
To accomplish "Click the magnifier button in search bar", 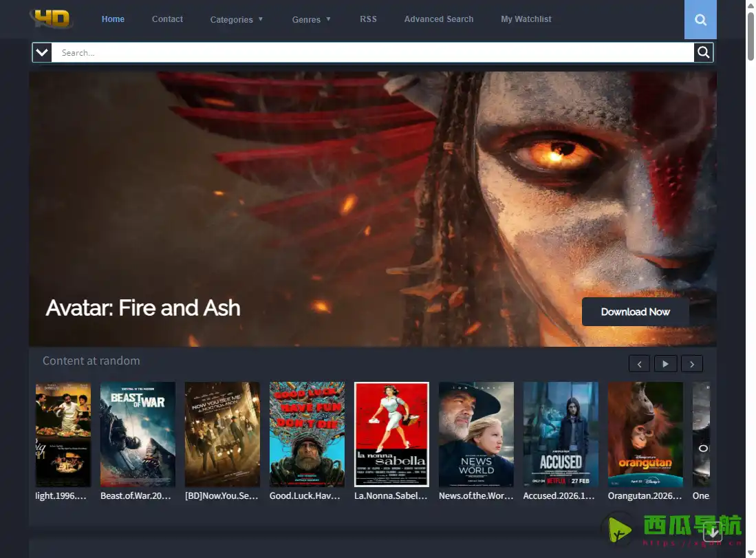I will (x=704, y=52).
